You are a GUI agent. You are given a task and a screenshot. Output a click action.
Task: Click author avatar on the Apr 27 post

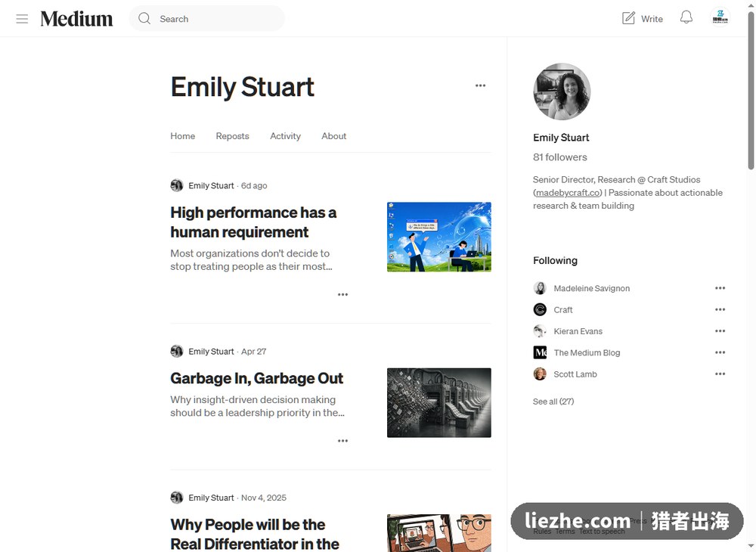177,352
